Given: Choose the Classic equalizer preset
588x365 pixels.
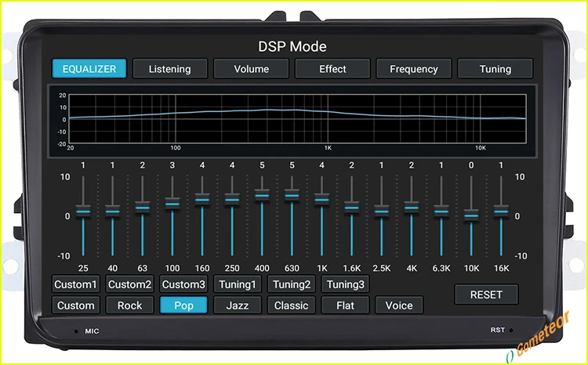Looking at the screenshot, I should [x=292, y=305].
